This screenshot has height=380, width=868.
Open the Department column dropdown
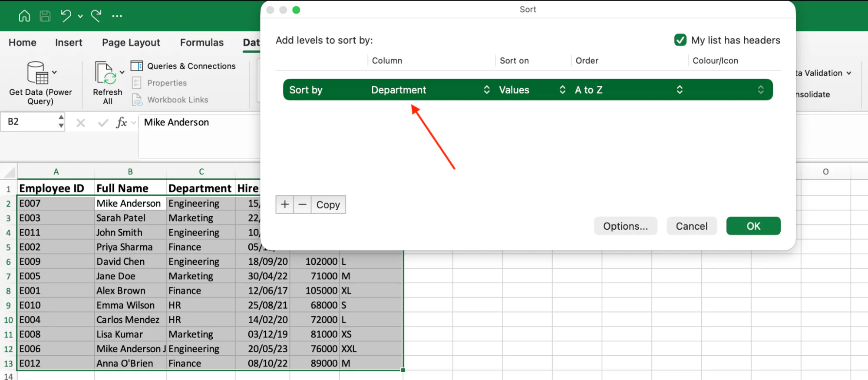431,90
